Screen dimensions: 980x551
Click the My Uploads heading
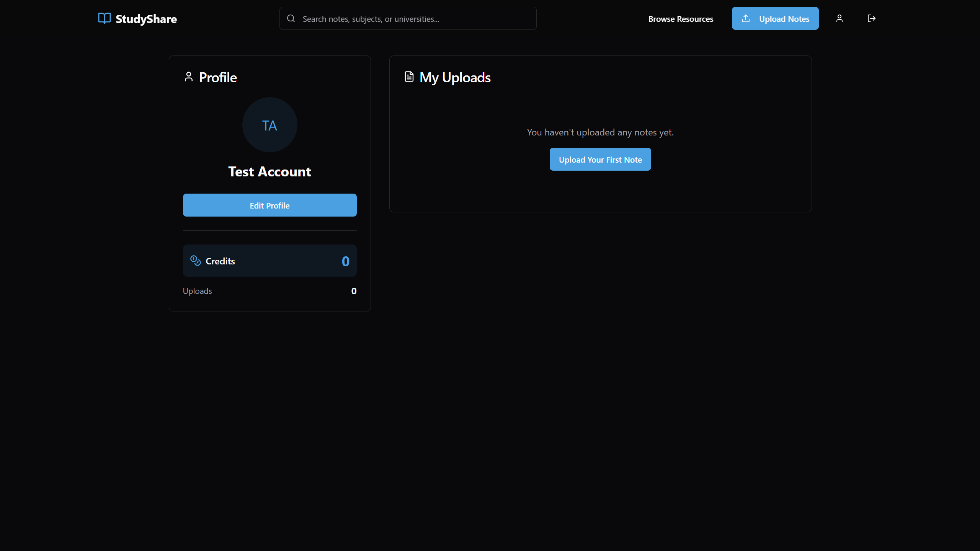[x=455, y=78]
